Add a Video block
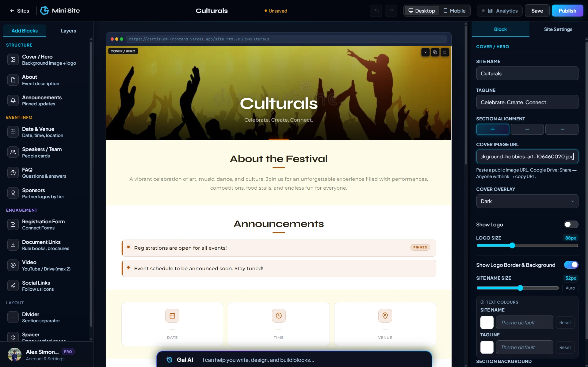This screenshot has width=588, height=367. pos(46,265)
